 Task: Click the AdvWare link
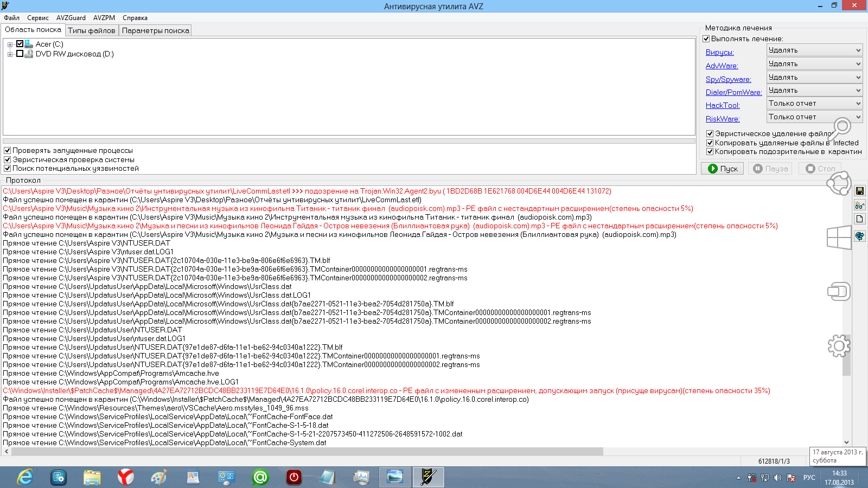tap(722, 66)
